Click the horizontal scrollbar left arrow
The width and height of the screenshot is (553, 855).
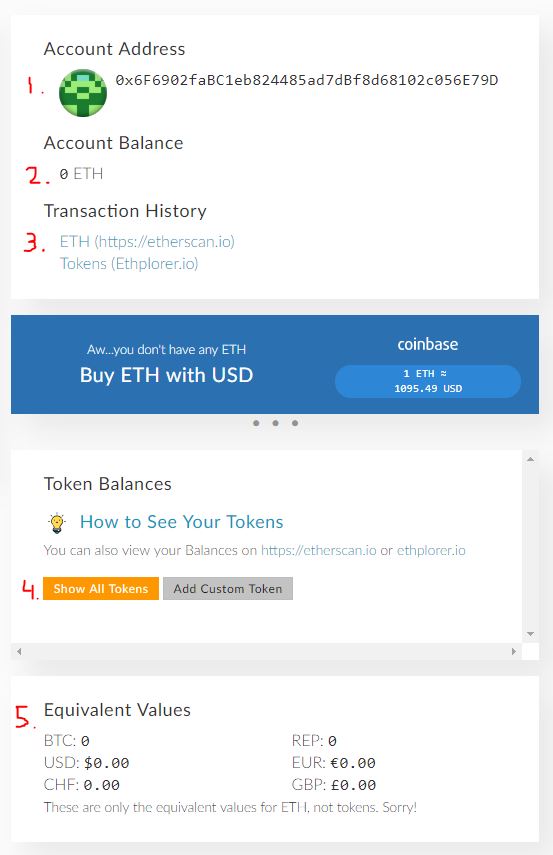(20, 651)
